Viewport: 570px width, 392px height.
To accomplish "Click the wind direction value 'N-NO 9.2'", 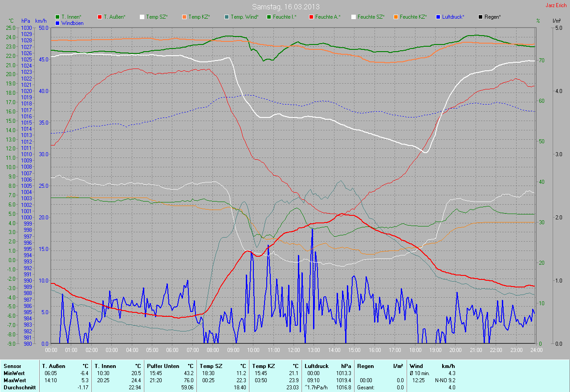I will point(445,380).
